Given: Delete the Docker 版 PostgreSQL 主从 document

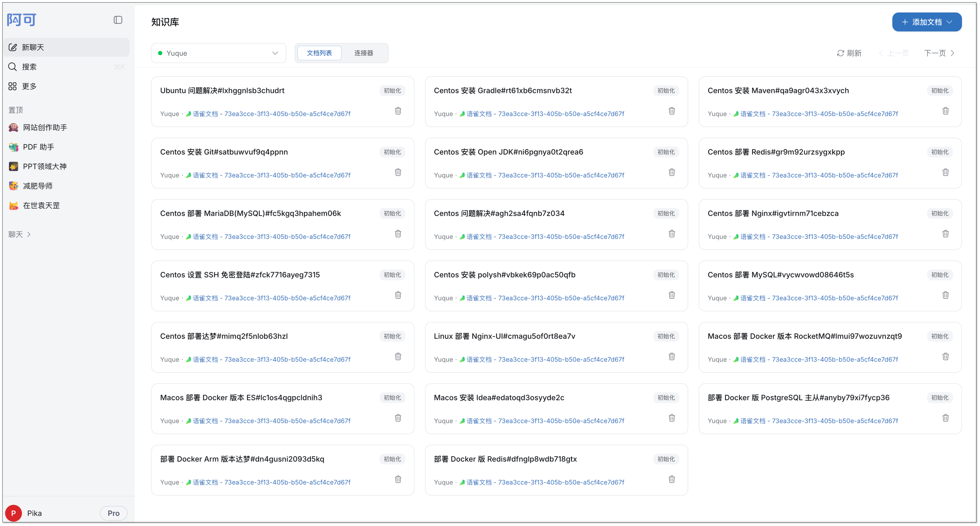Looking at the screenshot, I should coord(945,418).
